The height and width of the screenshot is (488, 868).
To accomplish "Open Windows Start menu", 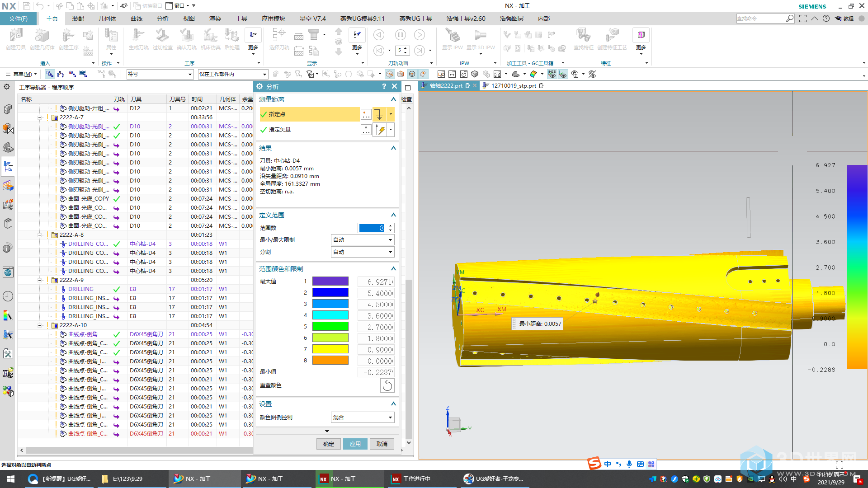I will coord(10,479).
